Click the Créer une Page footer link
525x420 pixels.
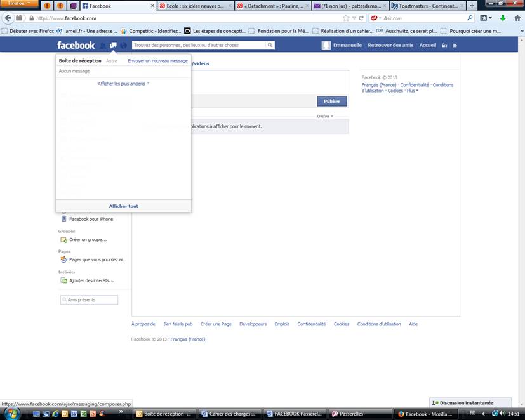click(216, 324)
